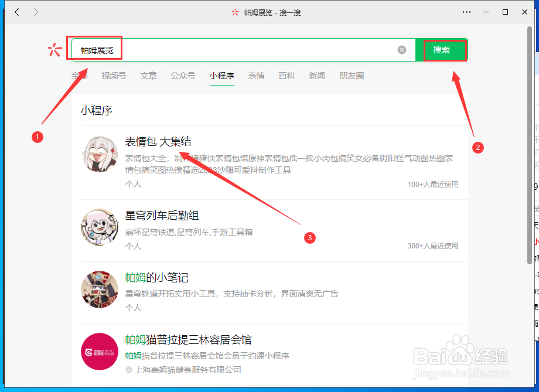Click the green 搜索 button
This screenshot has width=539, height=392.
(x=442, y=50)
